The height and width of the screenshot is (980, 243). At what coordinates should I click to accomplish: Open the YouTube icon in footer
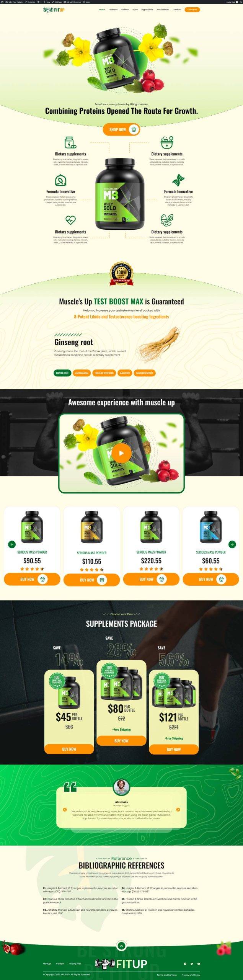[x=199, y=964]
